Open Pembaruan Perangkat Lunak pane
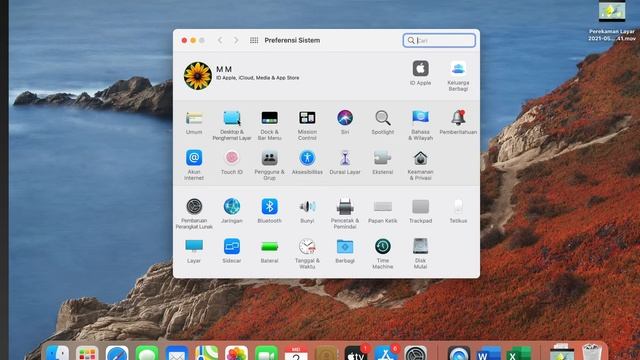The image size is (640, 360). (x=194, y=213)
